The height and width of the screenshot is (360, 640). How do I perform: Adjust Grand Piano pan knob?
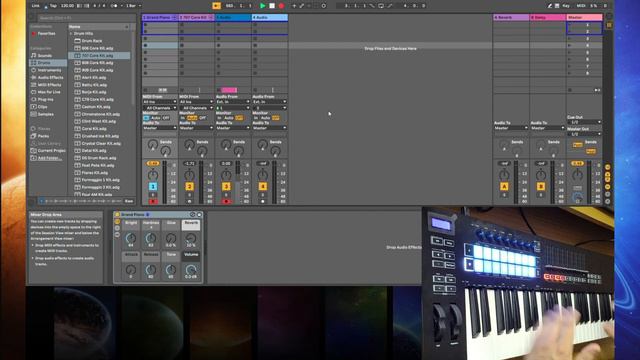click(153, 175)
